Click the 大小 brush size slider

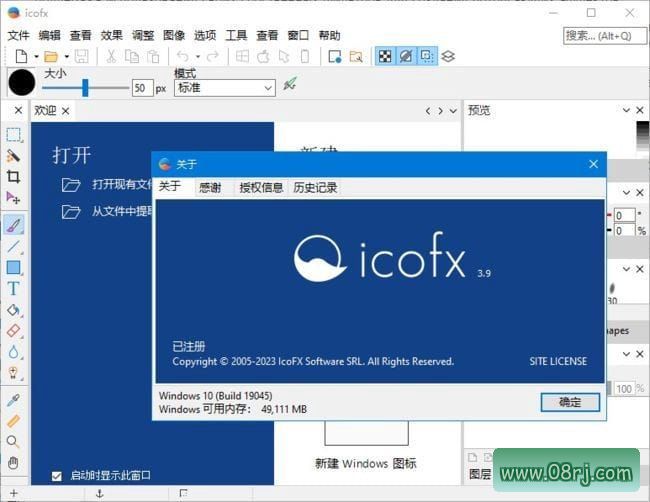[x=85, y=88]
